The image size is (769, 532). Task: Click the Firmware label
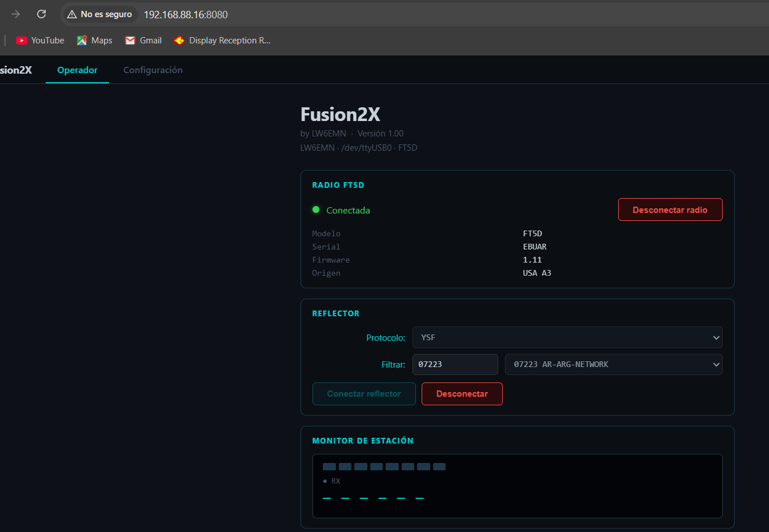tap(331, 260)
